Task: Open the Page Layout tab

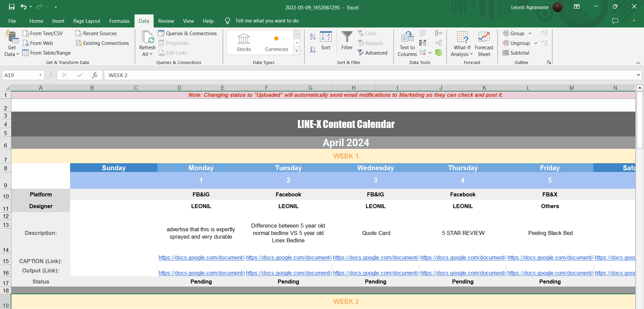Action: [87, 21]
